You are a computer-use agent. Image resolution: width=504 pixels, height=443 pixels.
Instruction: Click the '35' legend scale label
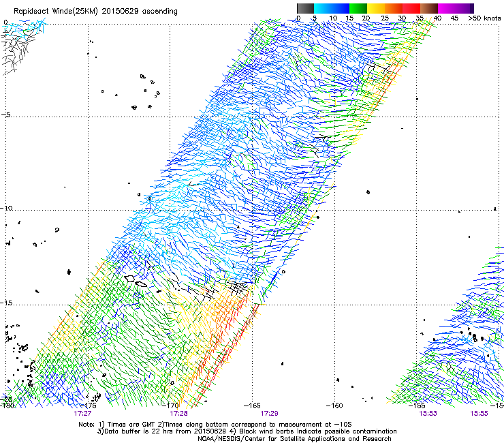420,18
